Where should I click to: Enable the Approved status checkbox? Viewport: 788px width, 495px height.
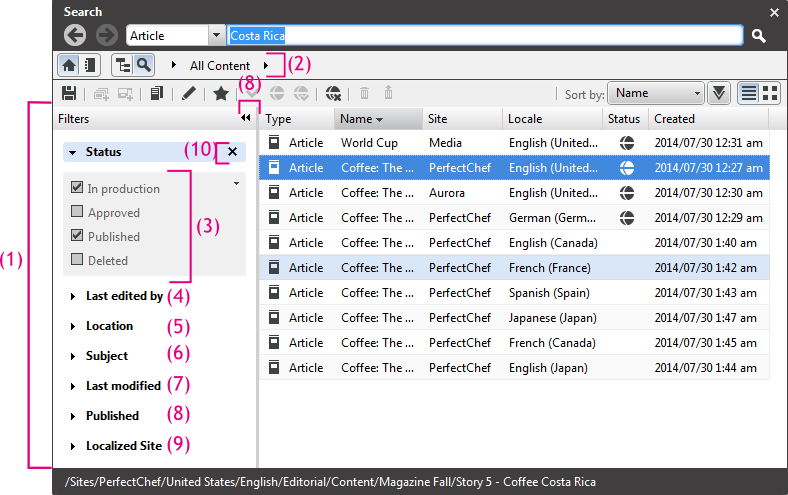click(x=77, y=212)
